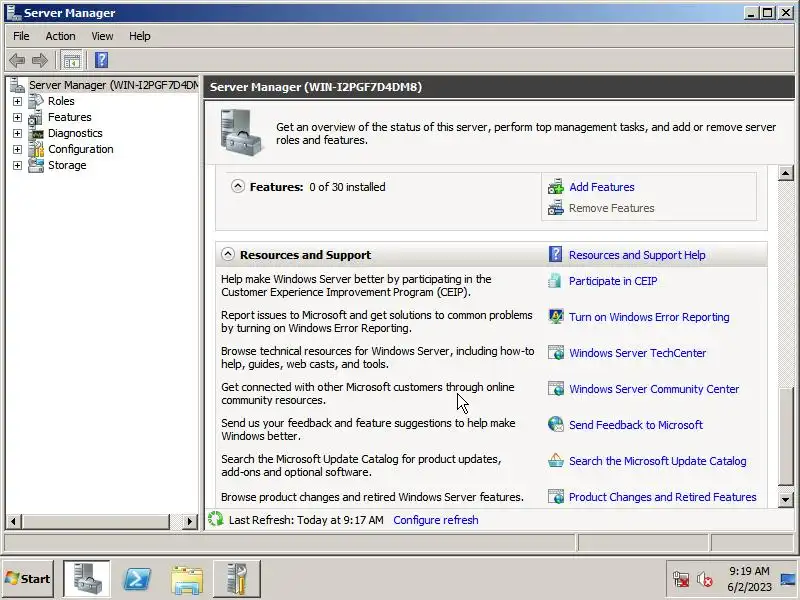Open Resources and Support Help link

(x=637, y=255)
